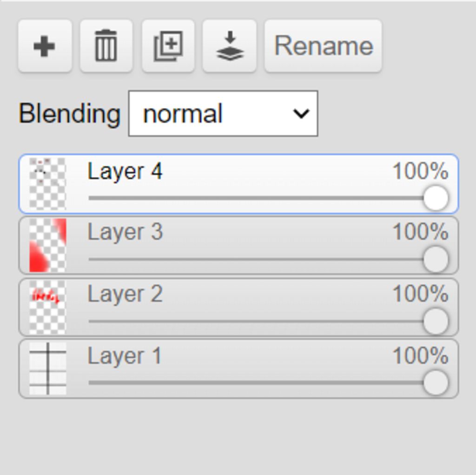Click the Rename button
This screenshot has width=476, height=475.
(x=324, y=46)
